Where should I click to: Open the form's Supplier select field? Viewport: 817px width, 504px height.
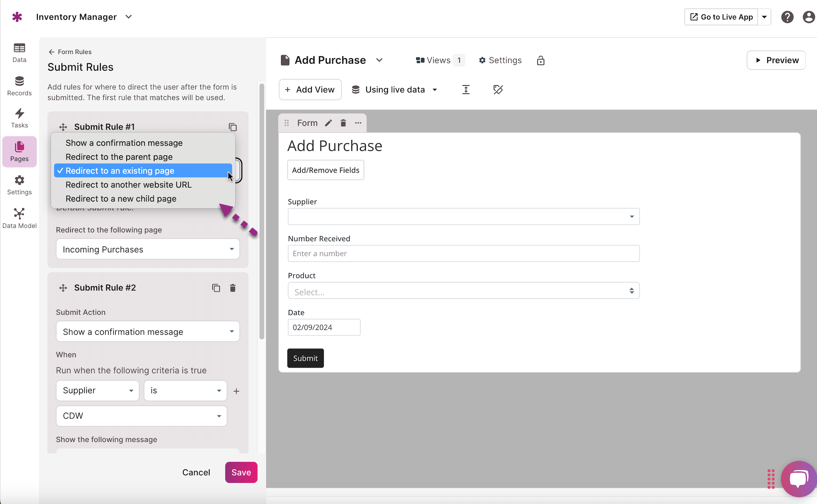[464, 216]
